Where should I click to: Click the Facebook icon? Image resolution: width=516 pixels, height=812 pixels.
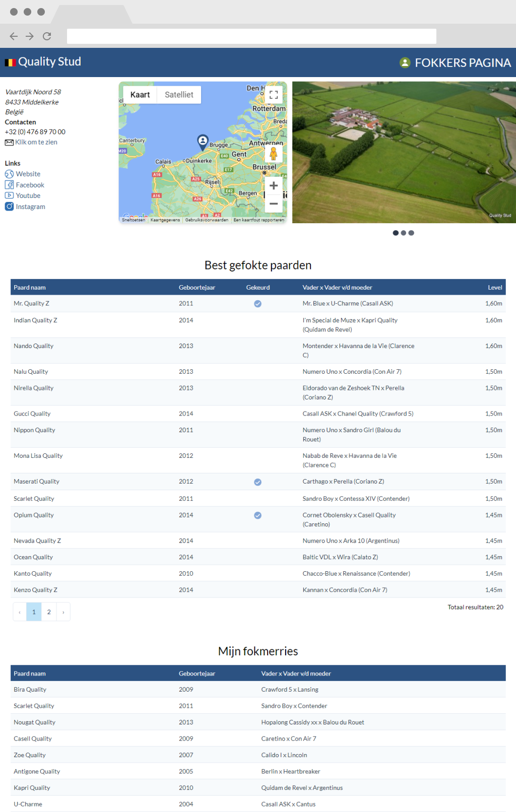tap(9, 185)
